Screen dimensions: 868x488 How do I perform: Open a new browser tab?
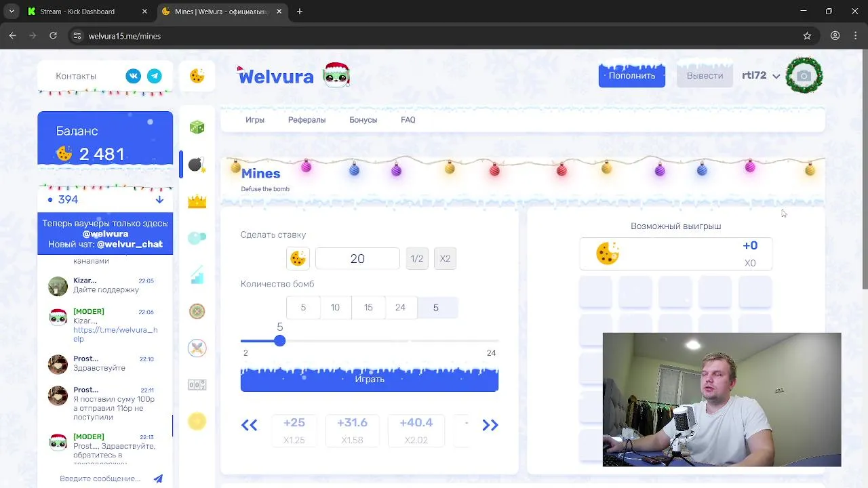tap(300, 12)
